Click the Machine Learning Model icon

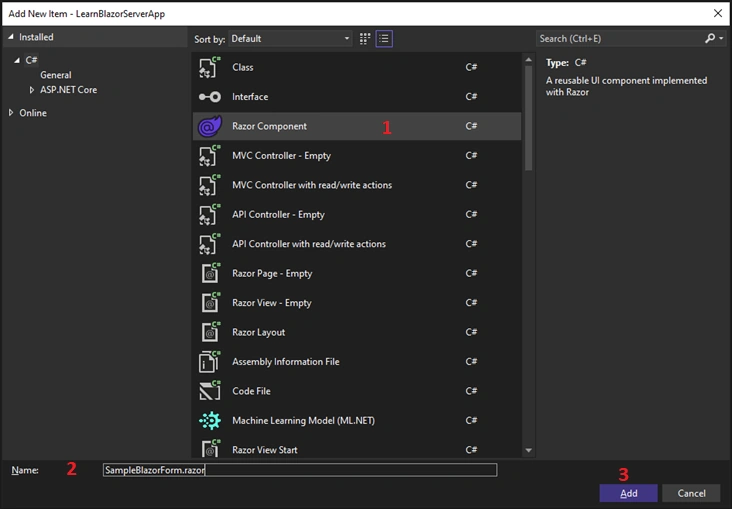click(210, 420)
